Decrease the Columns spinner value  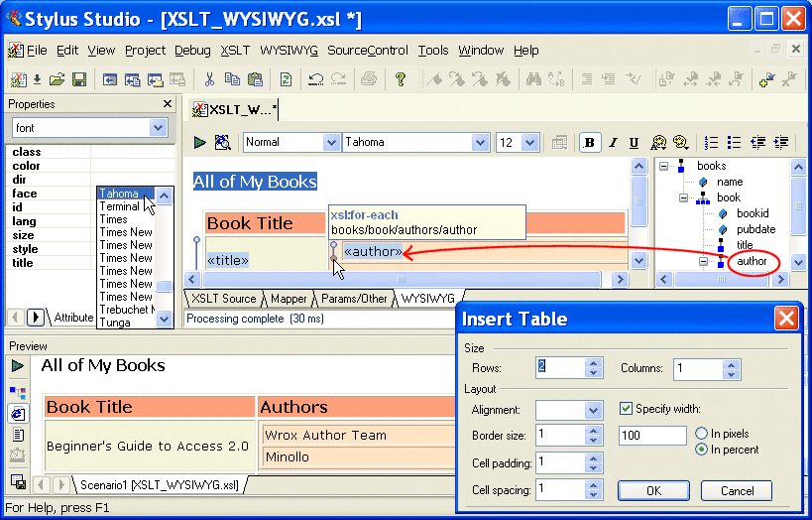coord(732,373)
